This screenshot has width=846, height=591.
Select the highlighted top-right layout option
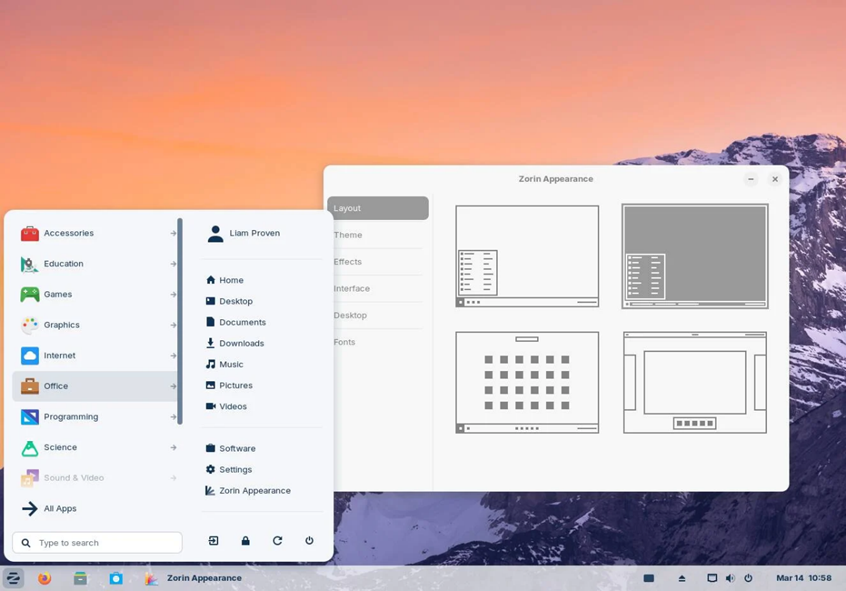coord(694,256)
